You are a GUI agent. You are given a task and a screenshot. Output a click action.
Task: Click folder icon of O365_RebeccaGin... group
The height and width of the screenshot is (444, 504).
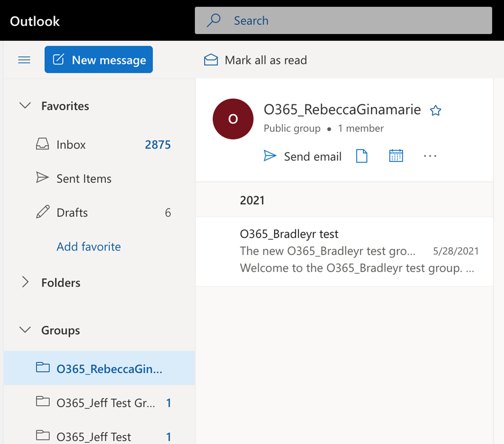click(43, 367)
